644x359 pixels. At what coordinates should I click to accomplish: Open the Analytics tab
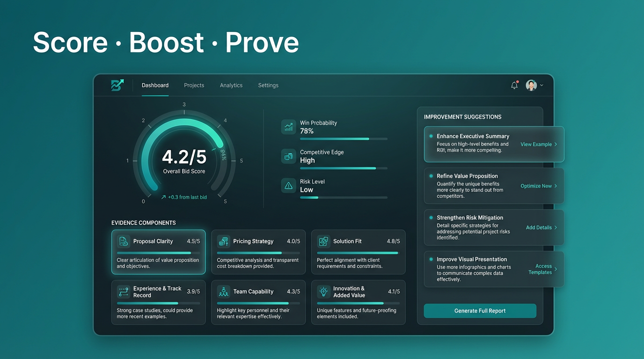point(231,85)
